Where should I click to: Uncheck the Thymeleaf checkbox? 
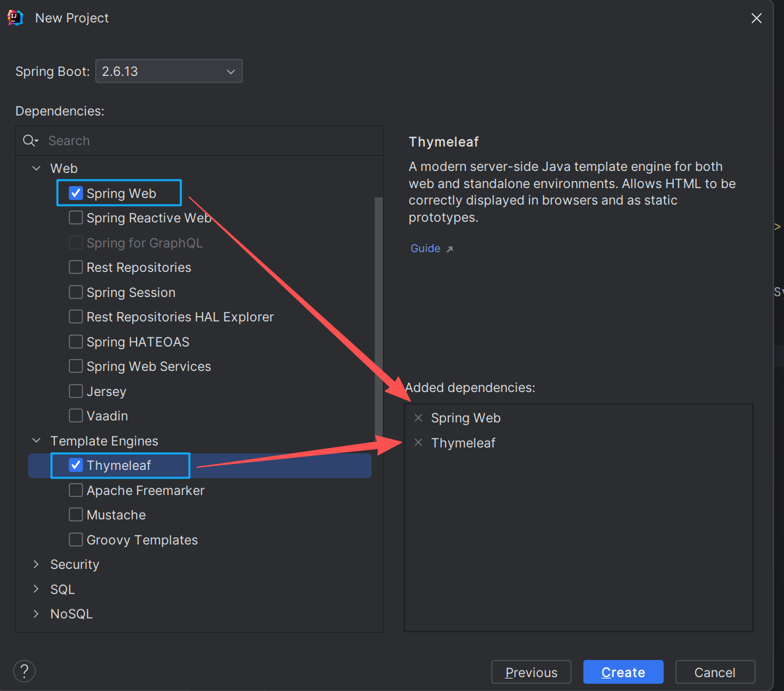click(x=75, y=465)
